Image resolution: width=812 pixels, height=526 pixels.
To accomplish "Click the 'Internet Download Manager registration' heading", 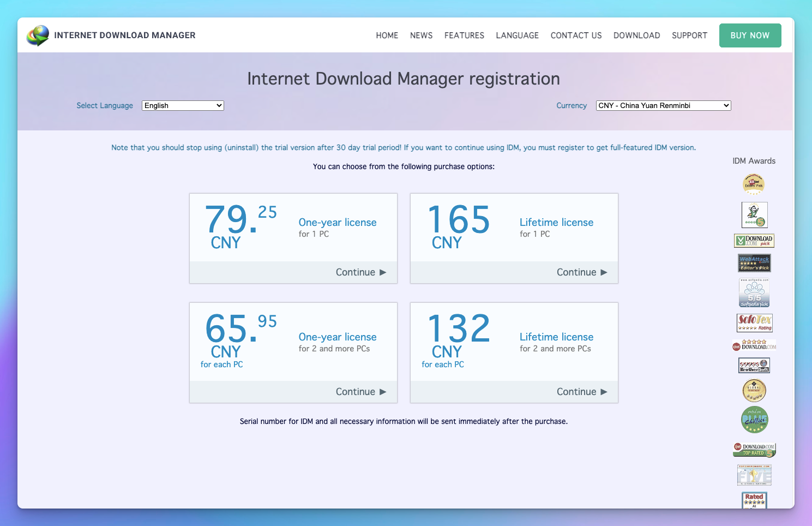I will pos(404,79).
